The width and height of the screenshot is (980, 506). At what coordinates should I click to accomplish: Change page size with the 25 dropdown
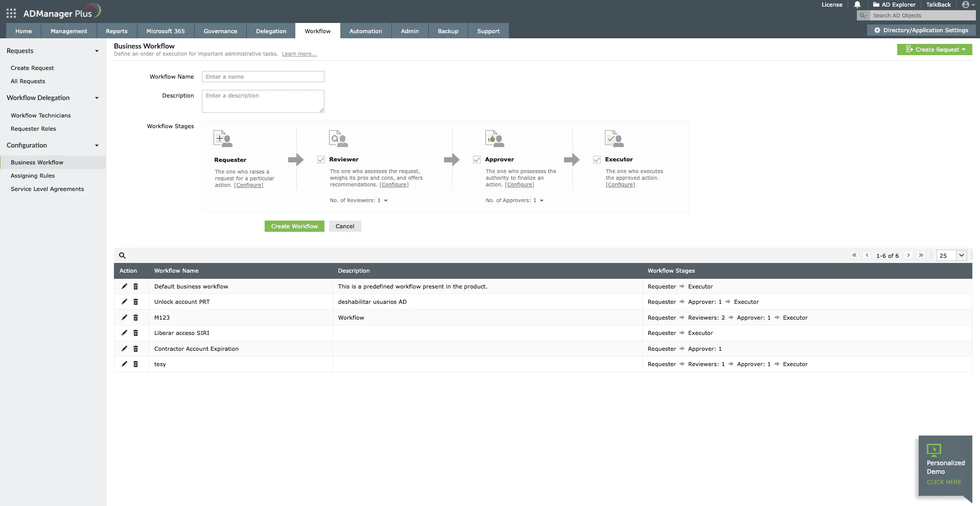951,255
